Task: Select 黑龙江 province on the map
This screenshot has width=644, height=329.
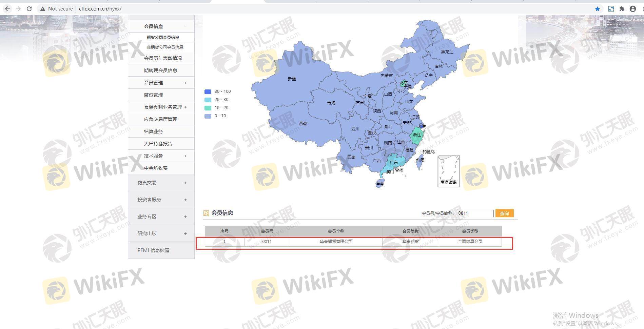Action: coord(447,52)
